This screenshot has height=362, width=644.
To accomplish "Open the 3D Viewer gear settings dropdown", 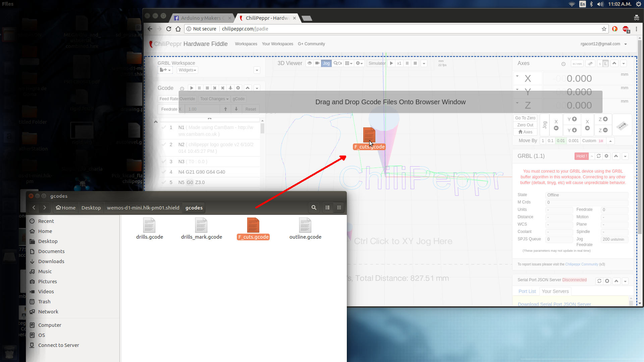I will pyautogui.click(x=359, y=63).
